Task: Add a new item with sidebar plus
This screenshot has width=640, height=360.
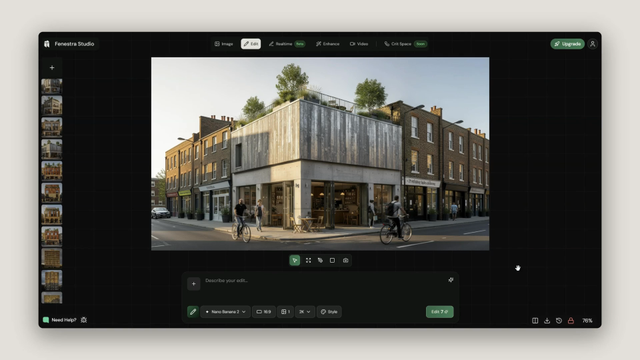Action: click(x=52, y=67)
